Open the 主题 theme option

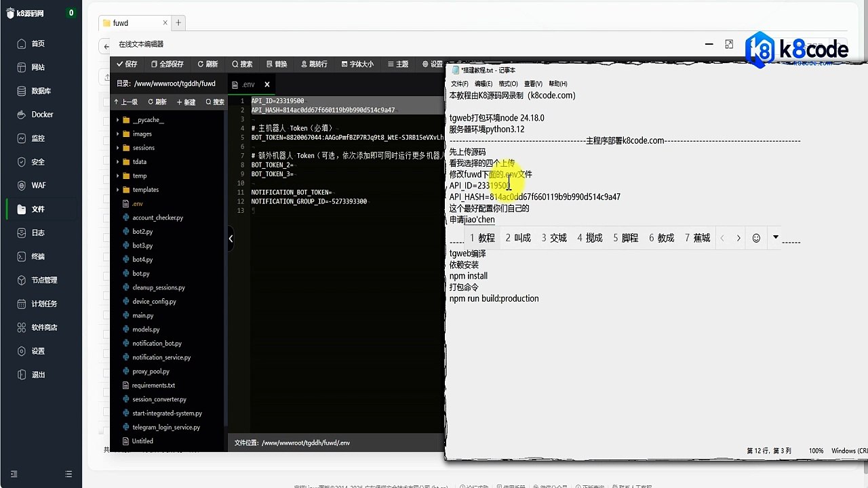click(398, 64)
